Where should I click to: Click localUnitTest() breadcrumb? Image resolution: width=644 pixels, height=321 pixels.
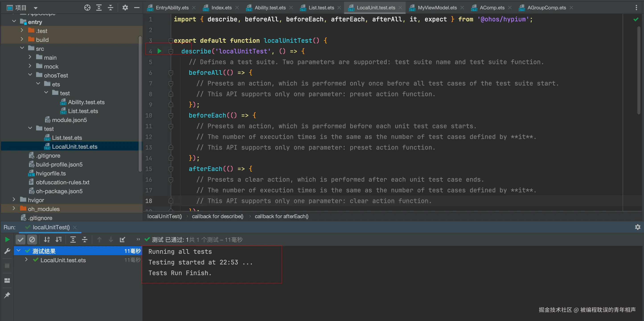point(164,216)
